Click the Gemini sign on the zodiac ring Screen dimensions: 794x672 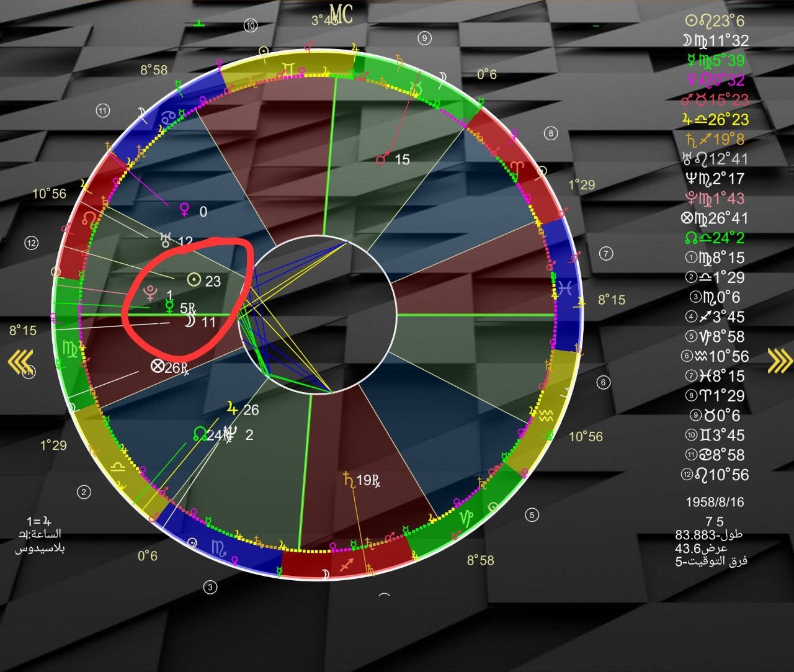289,68
